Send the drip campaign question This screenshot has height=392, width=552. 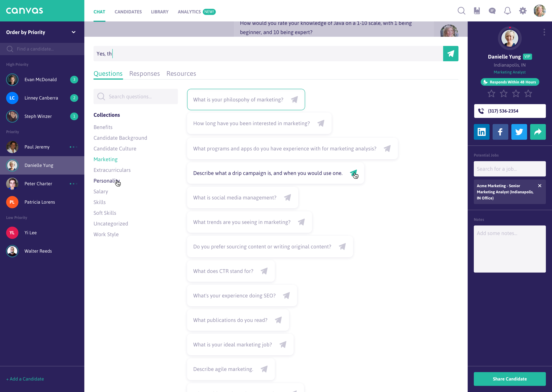point(353,173)
